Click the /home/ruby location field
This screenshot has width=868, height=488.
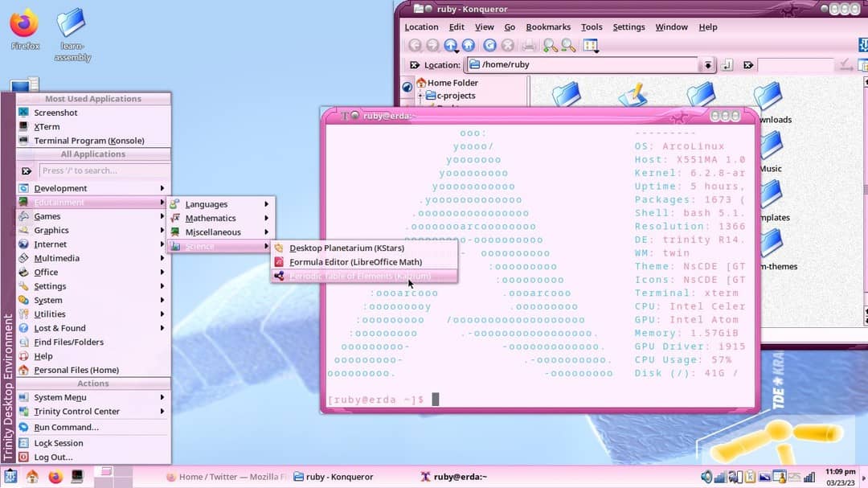[x=584, y=65]
